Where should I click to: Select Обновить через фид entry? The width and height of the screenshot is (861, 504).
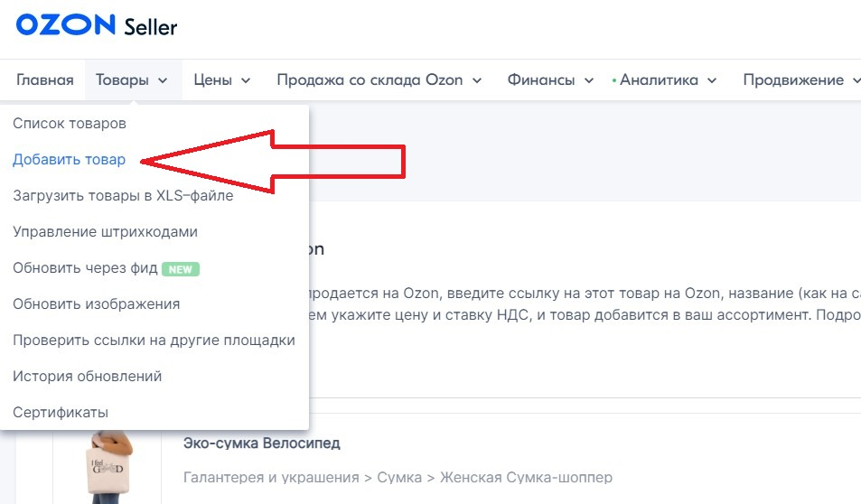coord(85,268)
